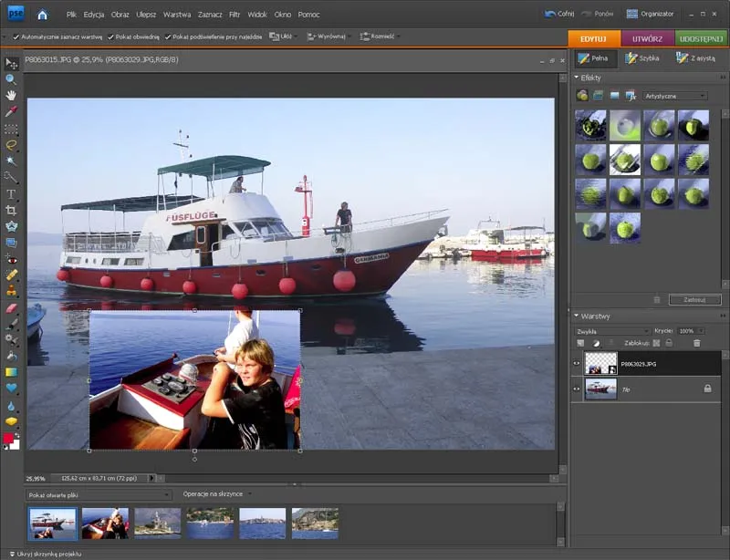Select the Blur water-drop tool
This screenshot has height=560, width=730.
11,406
